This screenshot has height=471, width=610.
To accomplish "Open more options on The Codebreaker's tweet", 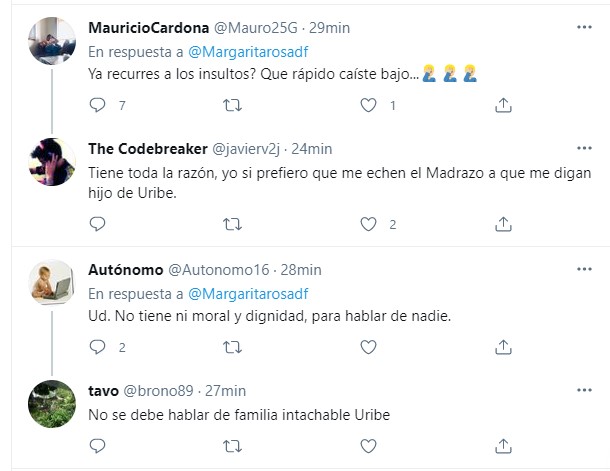I will 584,148.
